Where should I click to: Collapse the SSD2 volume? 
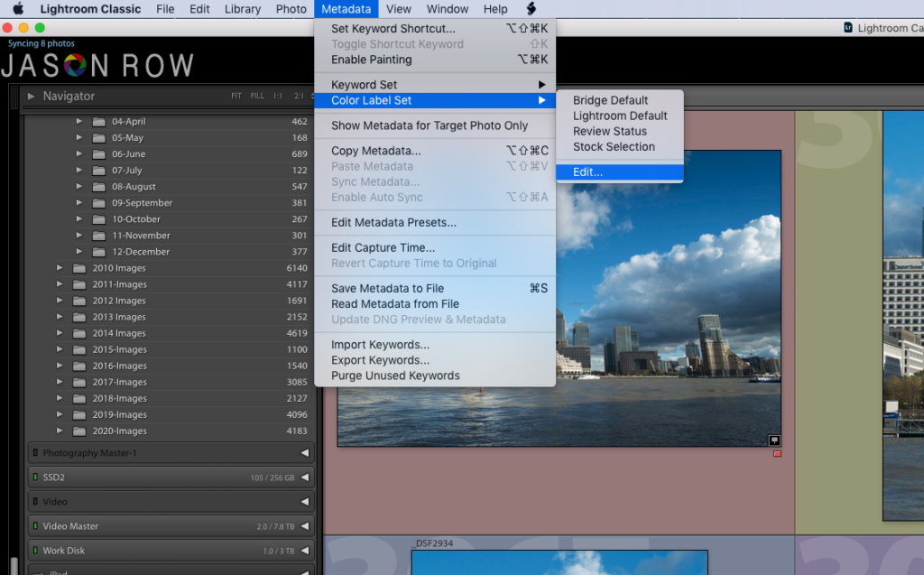305,478
